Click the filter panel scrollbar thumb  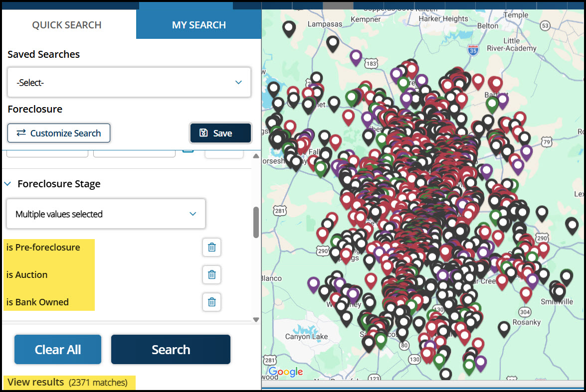pos(256,222)
